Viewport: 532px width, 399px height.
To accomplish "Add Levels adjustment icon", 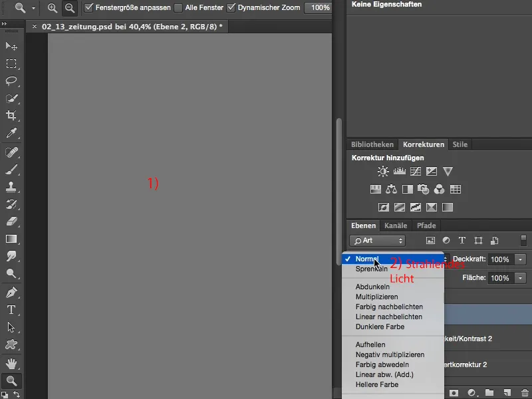I will [x=400, y=172].
